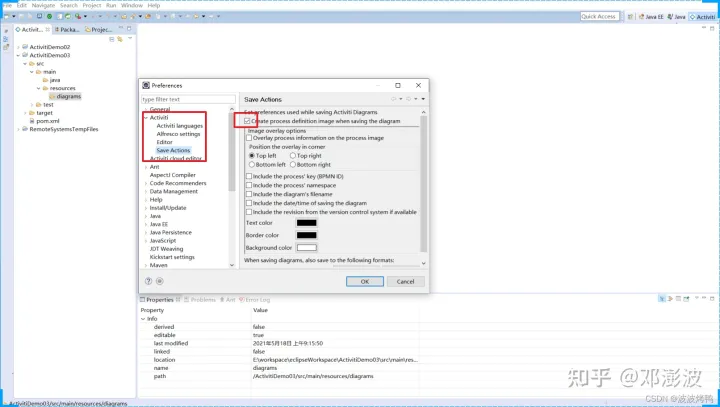This screenshot has width=720, height=407.
Task: Uncheck Create process definition image when saving
Action: tap(247, 121)
